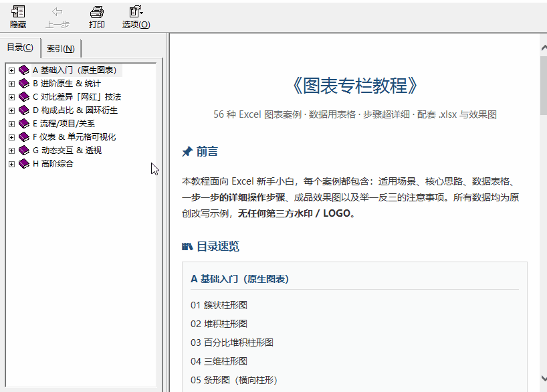Viewport: 547px width, 392px height.
Task: Open the 04 三维柱形图 link
Action: [x=219, y=361]
